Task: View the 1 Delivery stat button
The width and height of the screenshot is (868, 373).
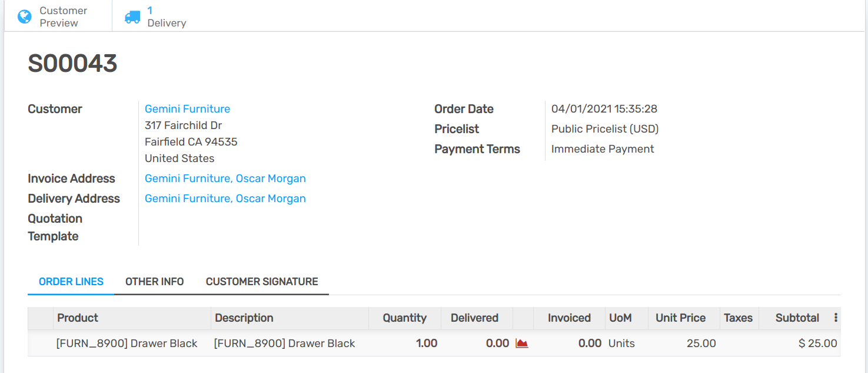Action: 167,16
